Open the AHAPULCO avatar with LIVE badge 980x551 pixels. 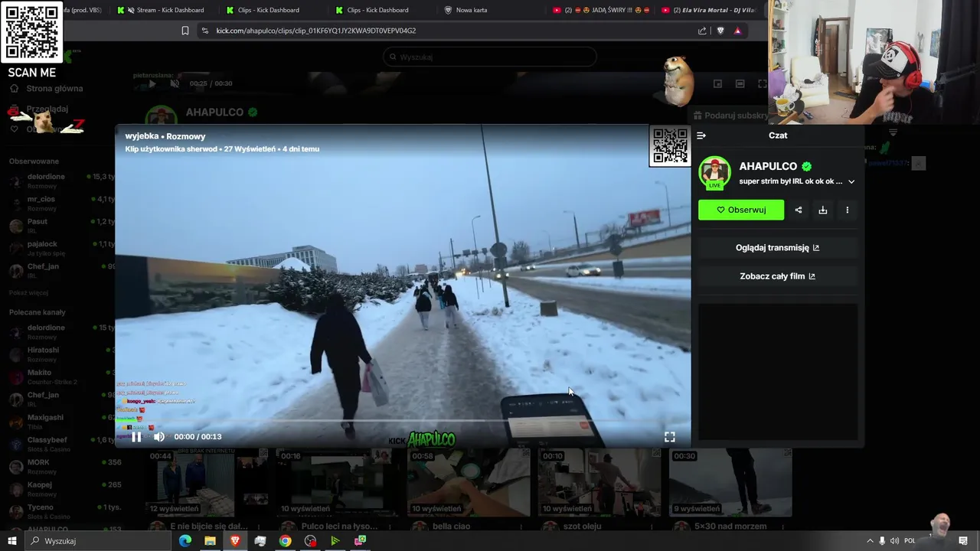click(714, 173)
